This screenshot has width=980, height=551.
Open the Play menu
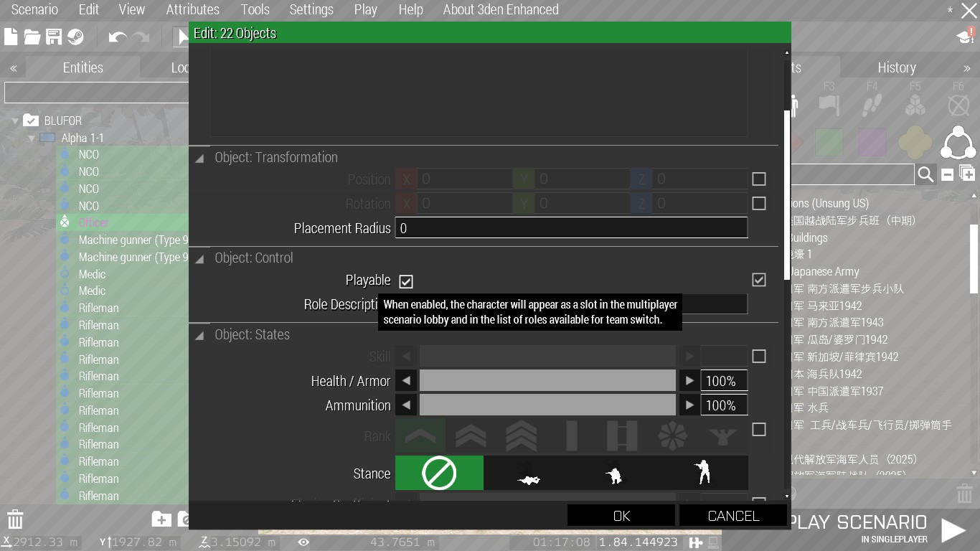tap(365, 10)
